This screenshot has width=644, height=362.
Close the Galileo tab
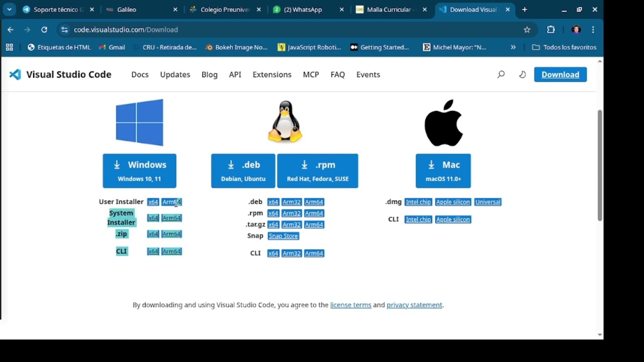tap(175, 10)
